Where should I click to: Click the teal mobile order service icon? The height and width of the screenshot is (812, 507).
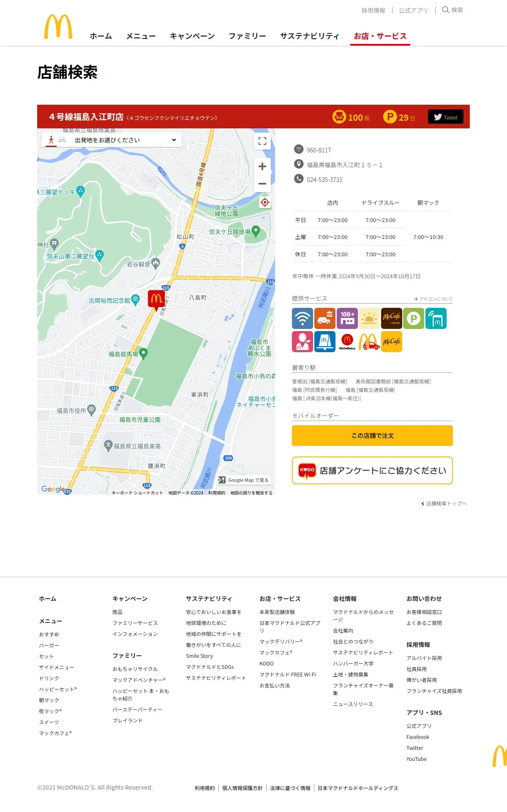436,318
